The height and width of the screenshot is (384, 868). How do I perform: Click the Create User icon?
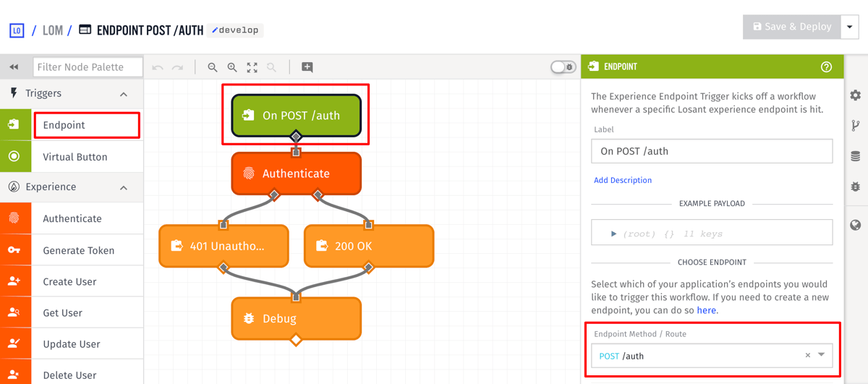tap(14, 281)
